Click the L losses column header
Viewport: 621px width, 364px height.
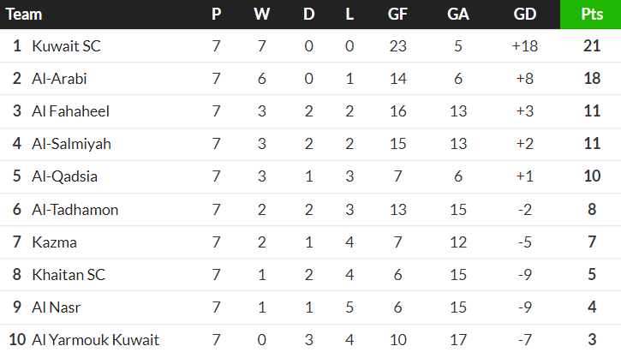349,15
